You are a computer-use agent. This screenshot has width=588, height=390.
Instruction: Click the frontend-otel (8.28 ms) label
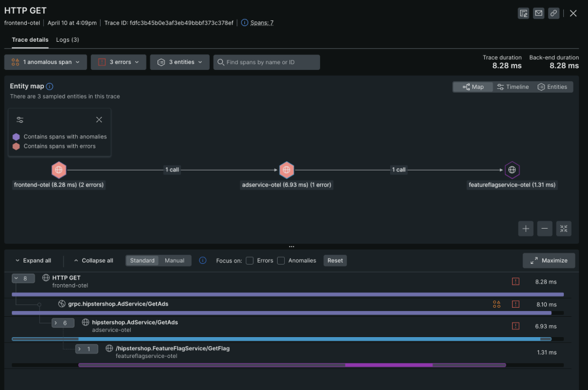[59, 185]
